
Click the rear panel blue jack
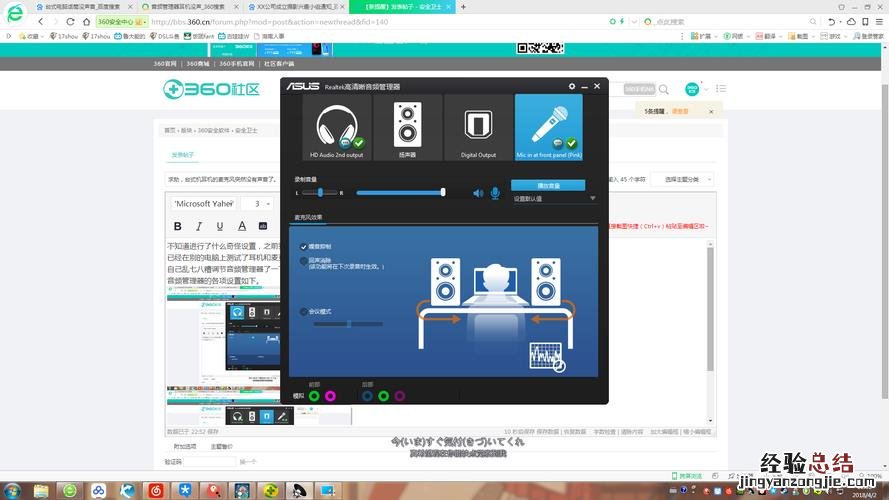[367, 396]
